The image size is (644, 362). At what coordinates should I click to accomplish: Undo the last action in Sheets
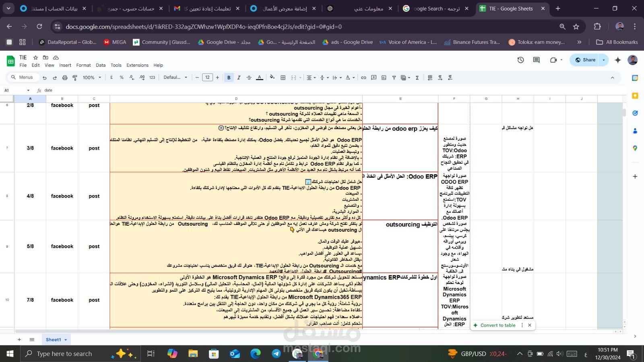click(x=45, y=78)
